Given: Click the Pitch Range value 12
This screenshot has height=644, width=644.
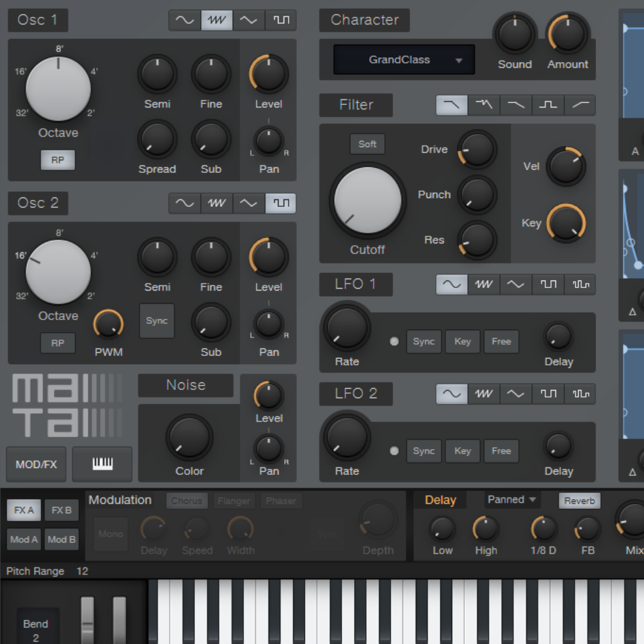Looking at the screenshot, I should click(x=82, y=571).
